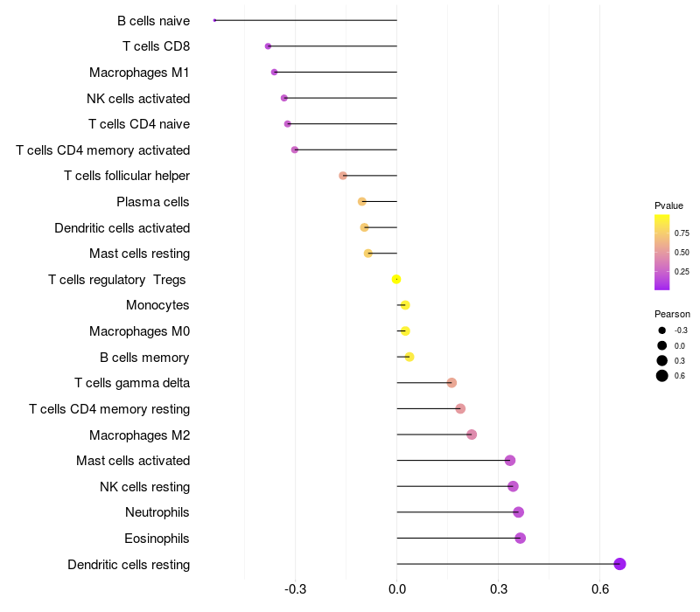This screenshot has height=612, width=700.
Task: Click the Dendritic cells resting data point
Action: point(619,564)
